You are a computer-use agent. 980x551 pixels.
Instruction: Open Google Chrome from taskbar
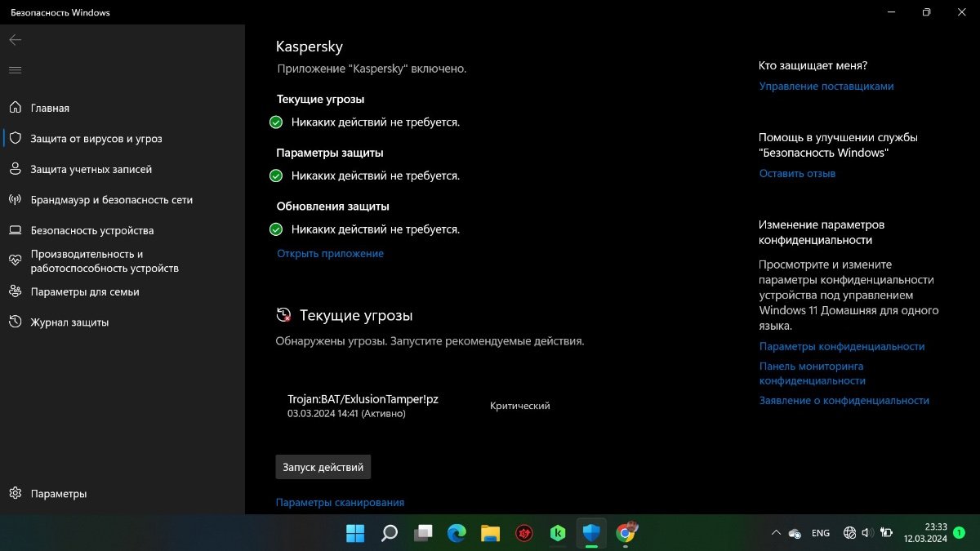click(626, 533)
